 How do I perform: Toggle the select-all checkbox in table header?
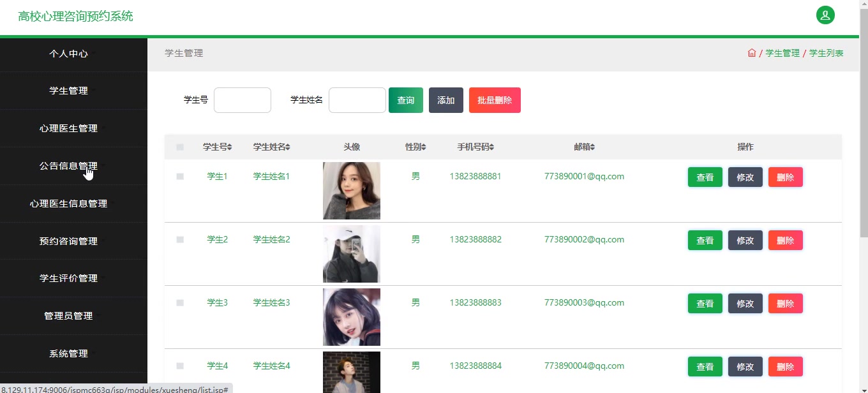click(x=179, y=147)
